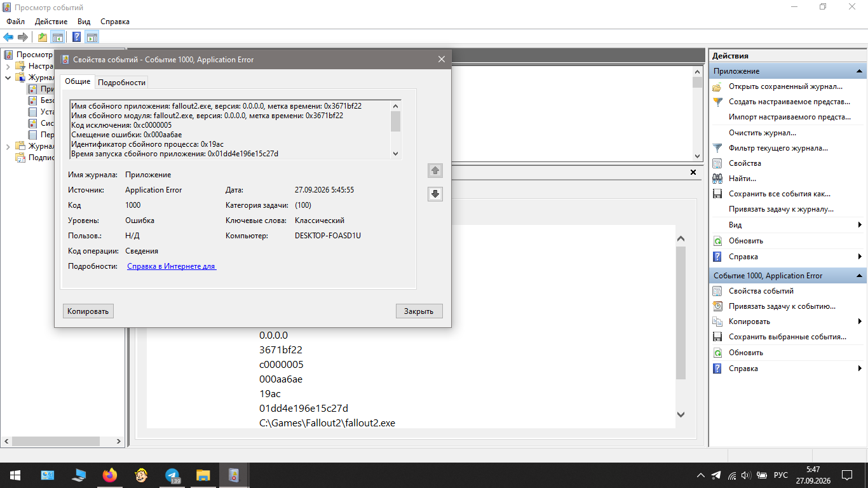The image size is (868, 488).
Task: Show the next event with the down arrow
Action: pyautogui.click(x=435, y=194)
